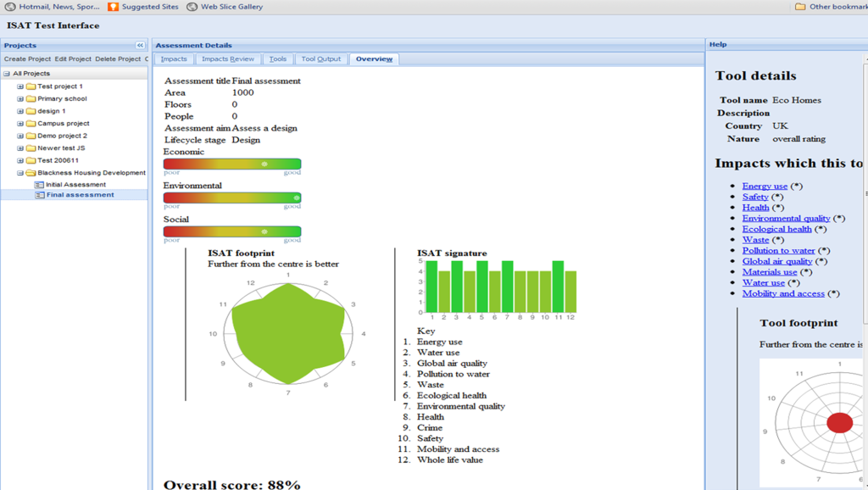Click the Suggested Sites bookmark icon
Image resolution: width=868 pixels, height=490 pixels.
[114, 7]
